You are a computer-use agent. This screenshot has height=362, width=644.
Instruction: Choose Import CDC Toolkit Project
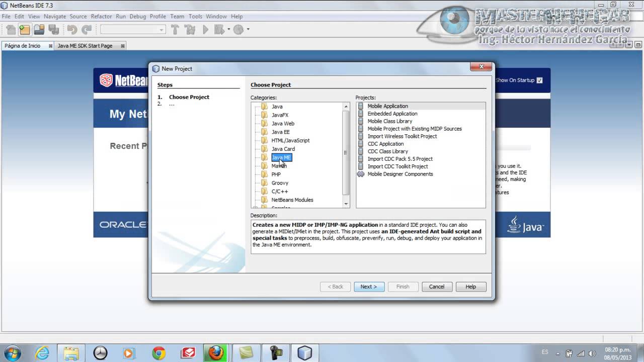tap(397, 166)
